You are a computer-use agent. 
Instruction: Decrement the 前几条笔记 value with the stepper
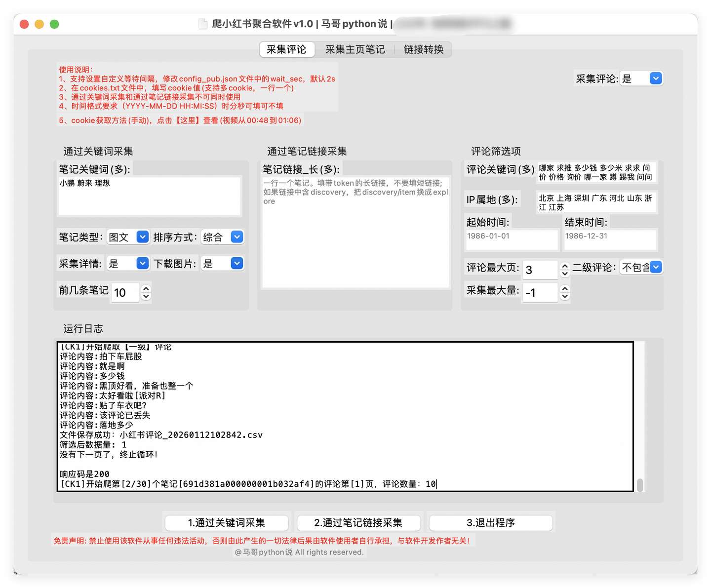(146, 296)
